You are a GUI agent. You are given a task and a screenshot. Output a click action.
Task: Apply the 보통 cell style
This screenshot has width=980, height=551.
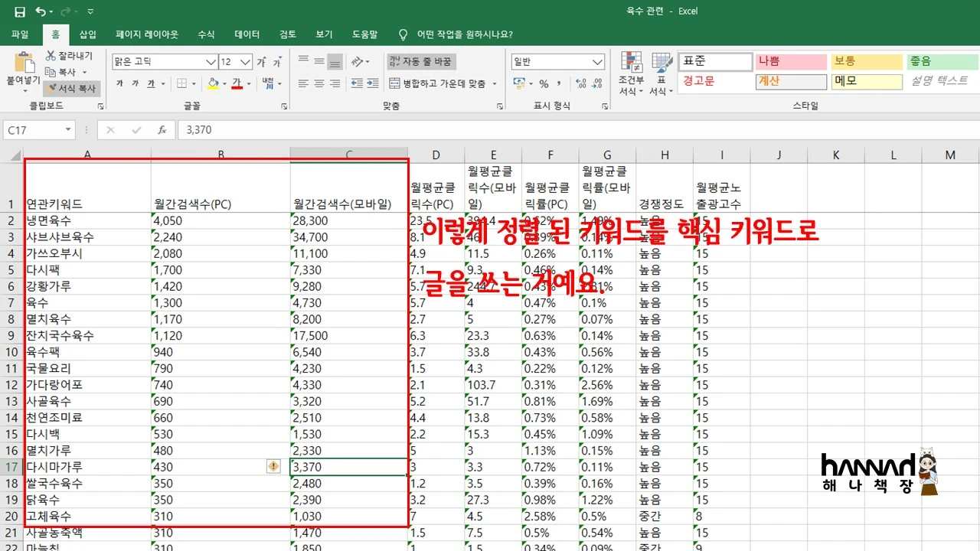[867, 62]
